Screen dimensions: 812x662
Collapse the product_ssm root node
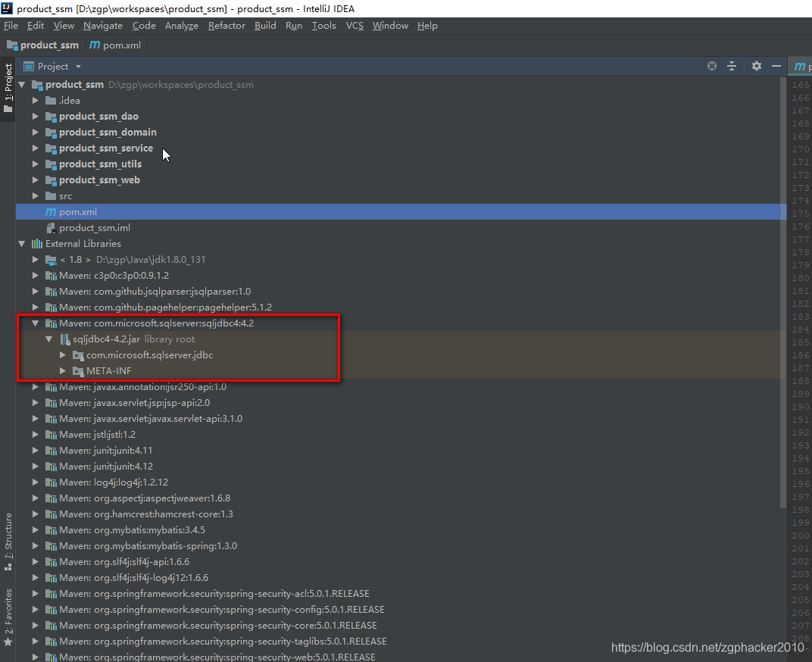click(22, 84)
